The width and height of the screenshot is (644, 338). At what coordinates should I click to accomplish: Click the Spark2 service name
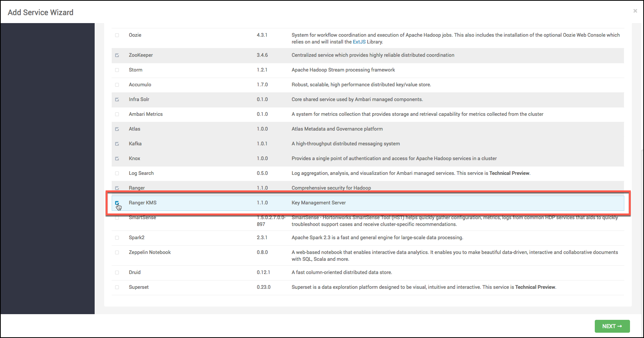[x=137, y=237]
